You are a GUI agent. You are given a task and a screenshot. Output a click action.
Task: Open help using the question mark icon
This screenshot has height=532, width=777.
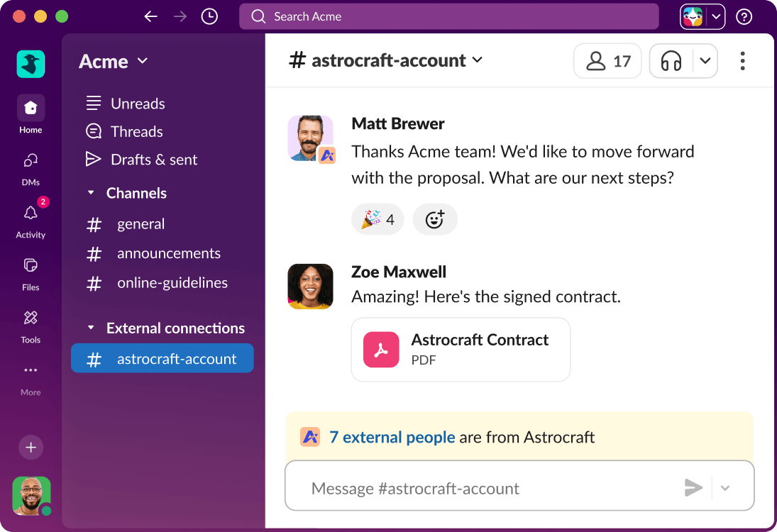(743, 16)
